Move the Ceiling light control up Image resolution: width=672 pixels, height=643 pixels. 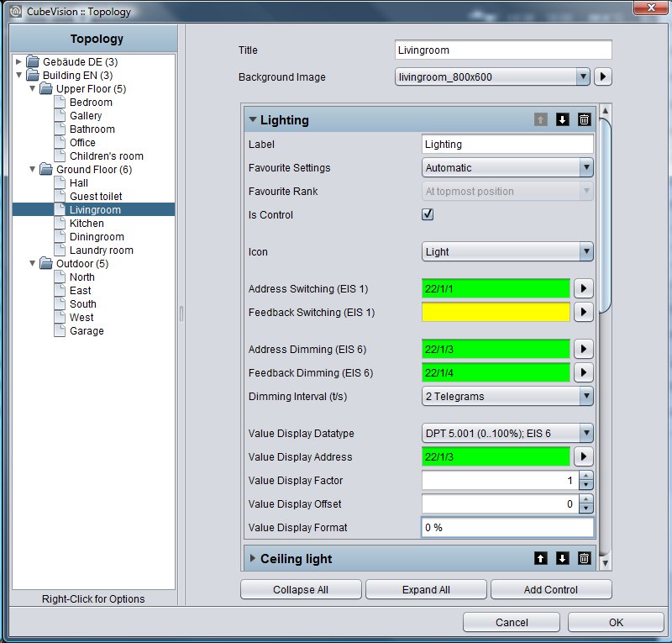[540, 558]
